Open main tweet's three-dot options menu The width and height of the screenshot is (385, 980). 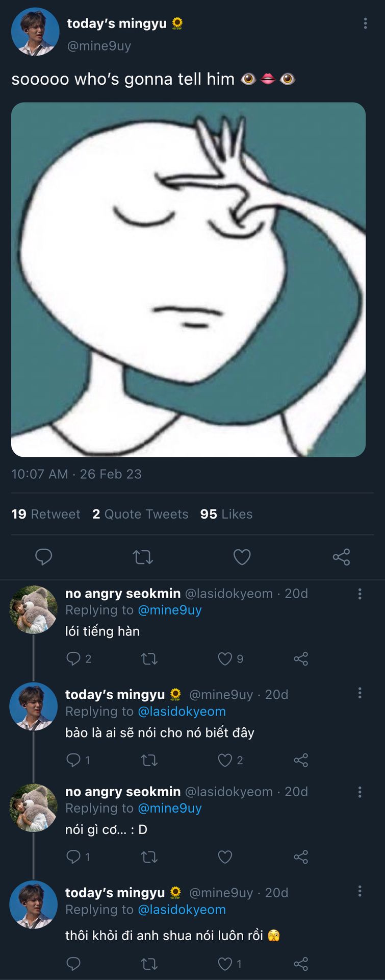click(x=365, y=23)
